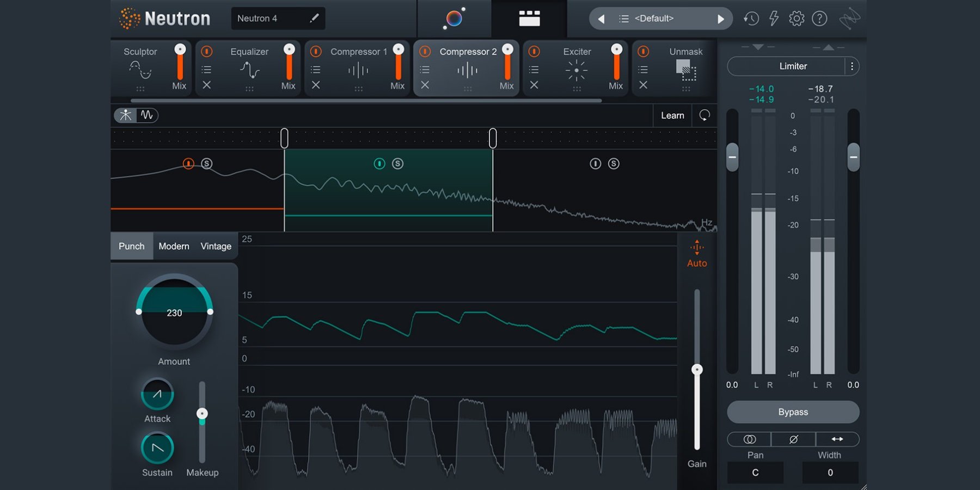Open the Exciter module preset list icon
The height and width of the screenshot is (490, 980).
click(534, 70)
